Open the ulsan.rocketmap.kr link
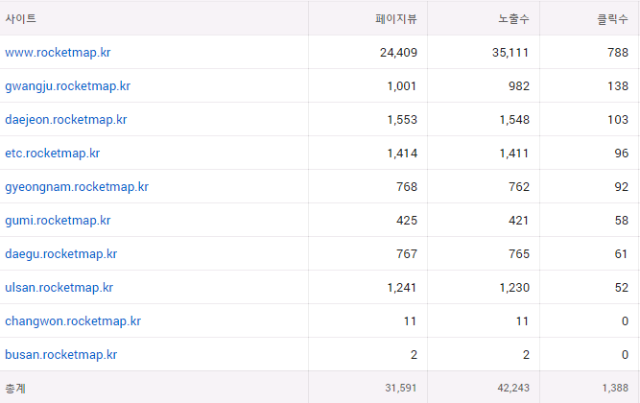The image size is (640, 403). 59,287
